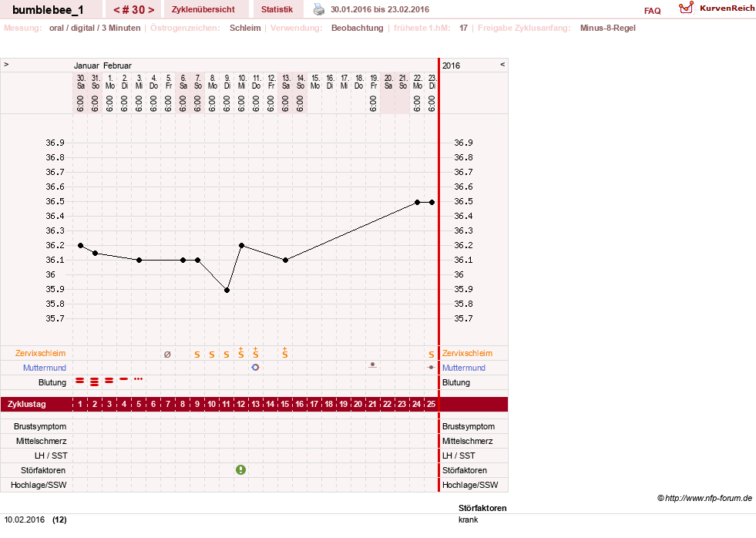
Task: Select the last temperature point on day 25
Action: (432, 203)
